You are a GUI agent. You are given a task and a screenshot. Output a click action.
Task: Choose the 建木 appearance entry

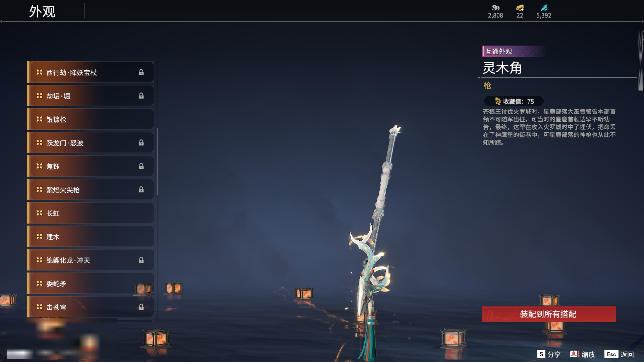point(91,237)
